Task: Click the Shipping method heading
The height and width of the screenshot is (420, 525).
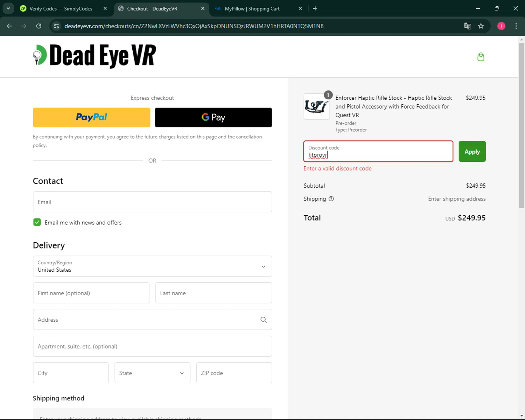Action: pyautogui.click(x=58, y=398)
